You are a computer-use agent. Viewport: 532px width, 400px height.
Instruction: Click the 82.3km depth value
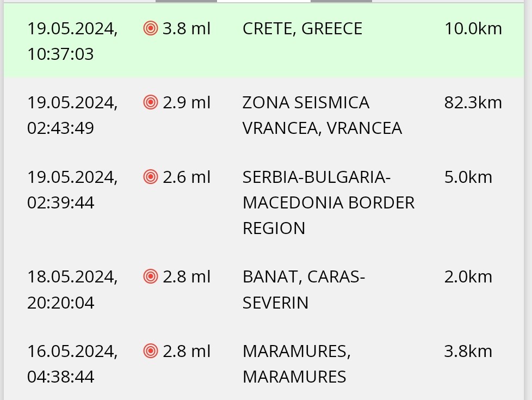473,103
